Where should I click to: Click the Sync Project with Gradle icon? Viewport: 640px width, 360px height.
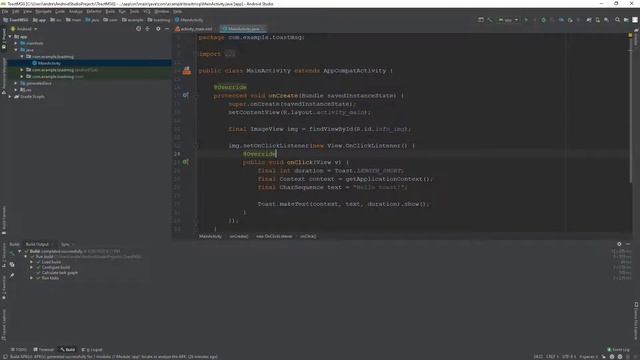click(589, 20)
